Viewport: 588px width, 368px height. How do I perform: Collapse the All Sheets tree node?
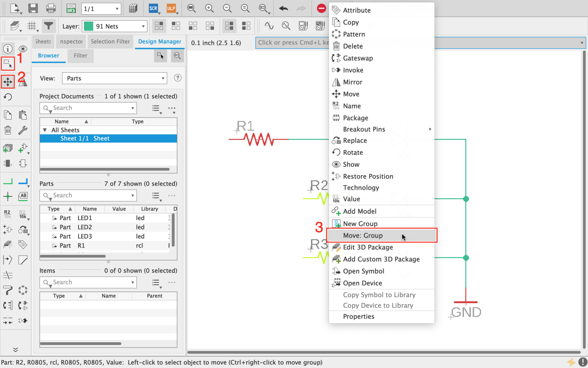click(x=45, y=130)
